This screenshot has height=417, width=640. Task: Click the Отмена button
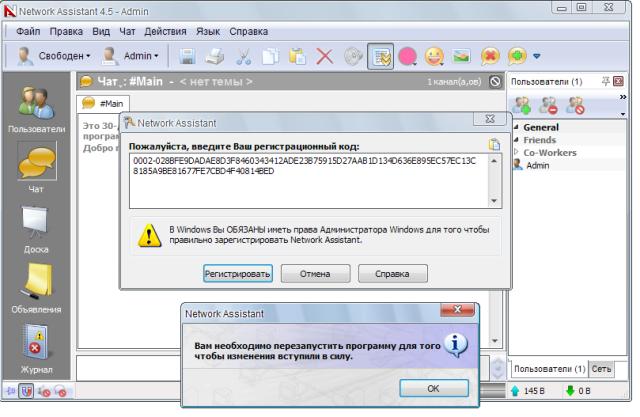[x=315, y=274]
